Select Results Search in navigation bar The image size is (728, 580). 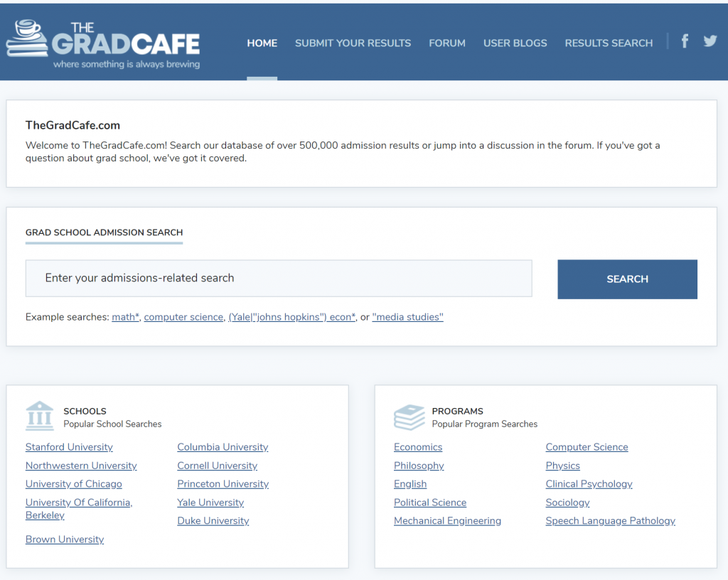point(609,43)
